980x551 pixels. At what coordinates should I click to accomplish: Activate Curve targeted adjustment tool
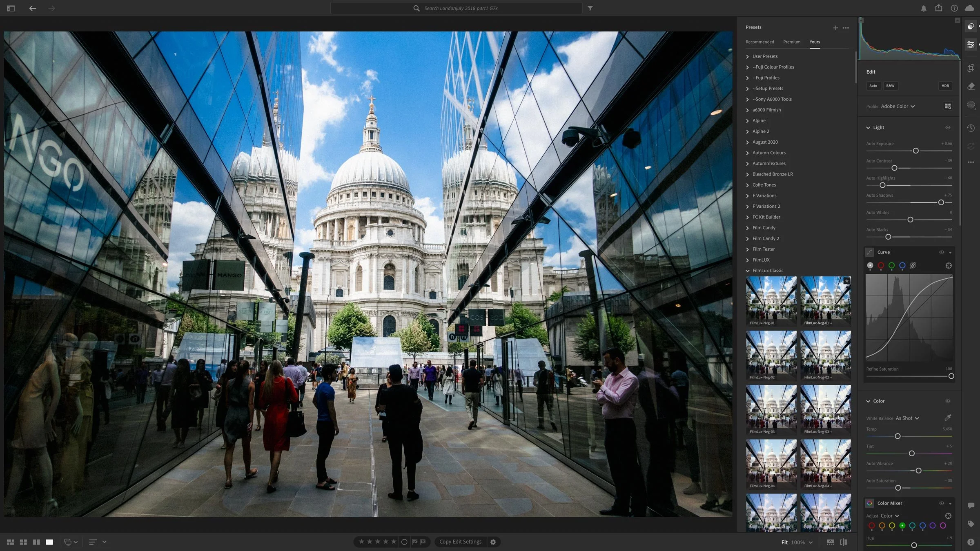click(949, 266)
